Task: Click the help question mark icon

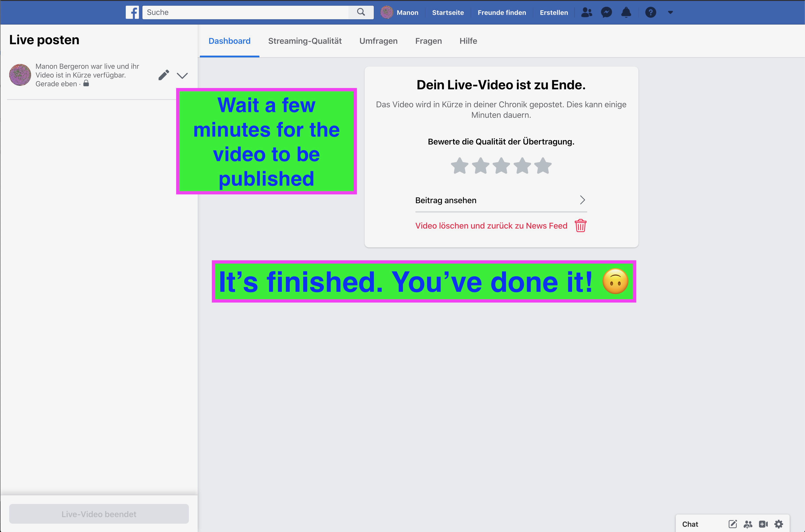Action: (x=650, y=12)
